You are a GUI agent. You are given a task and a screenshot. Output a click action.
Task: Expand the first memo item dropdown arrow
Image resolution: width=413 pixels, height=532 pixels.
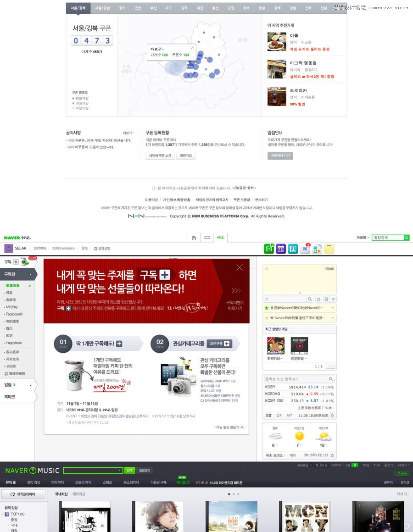click(332, 308)
